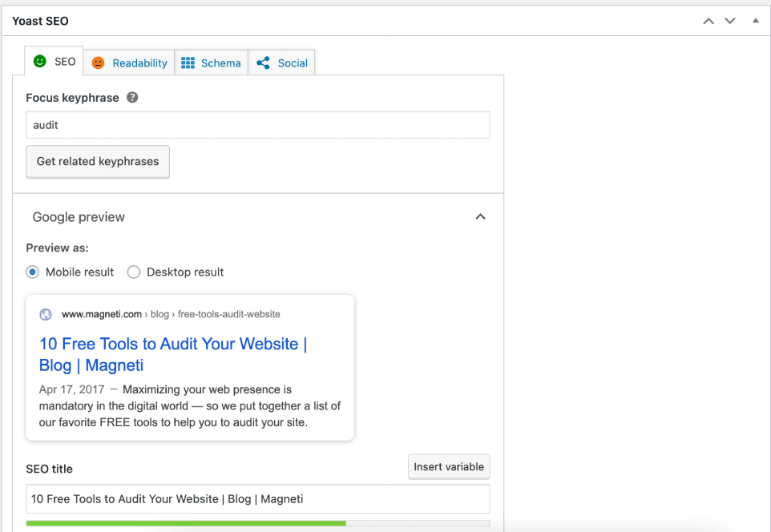Viewport: 771px width, 532px height.
Task: Click the Focus keyphrase input with 'audit'
Action: (258, 125)
